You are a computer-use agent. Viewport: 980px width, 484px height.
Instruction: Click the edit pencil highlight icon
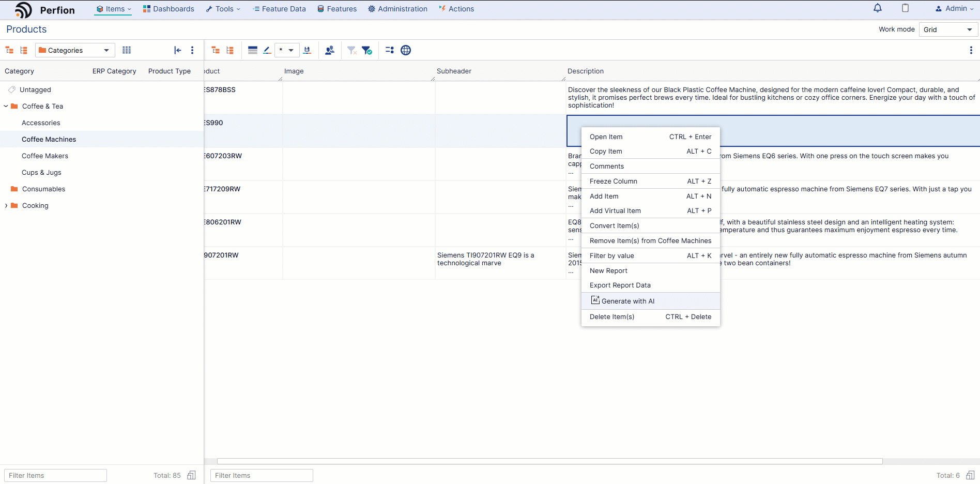267,50
